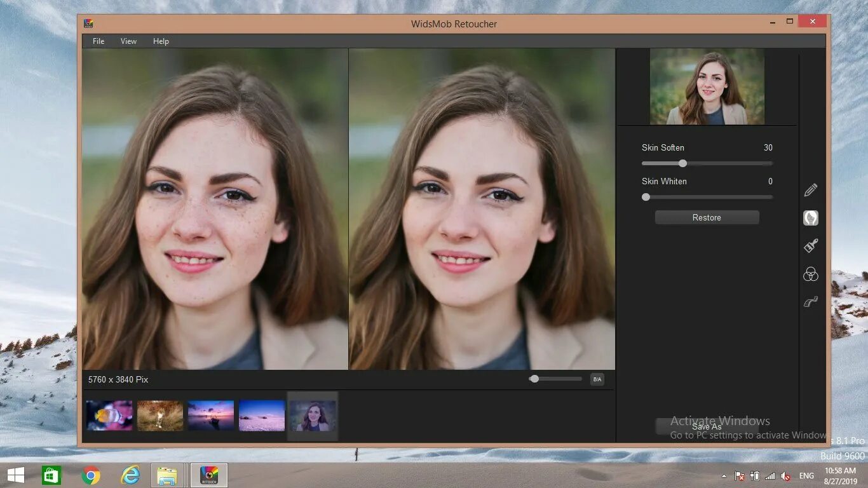Launch Google Chrome from the taskbar
Viewport: 868px width, 488px height.
point(91,475)
